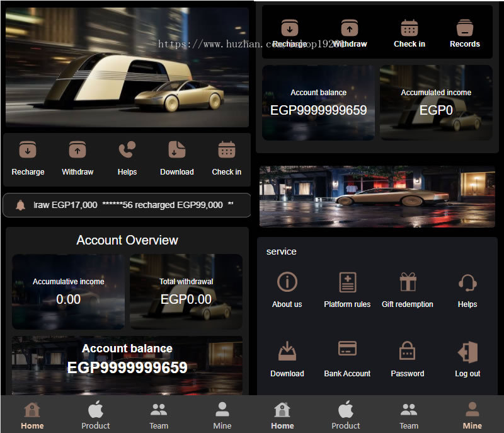
Task: Tap the Log out door icon
Action: pos(467,352)
